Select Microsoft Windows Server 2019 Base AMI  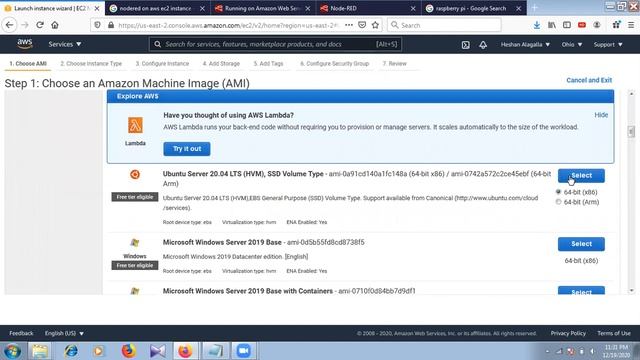pyautogui.click(x=581, y=244)
